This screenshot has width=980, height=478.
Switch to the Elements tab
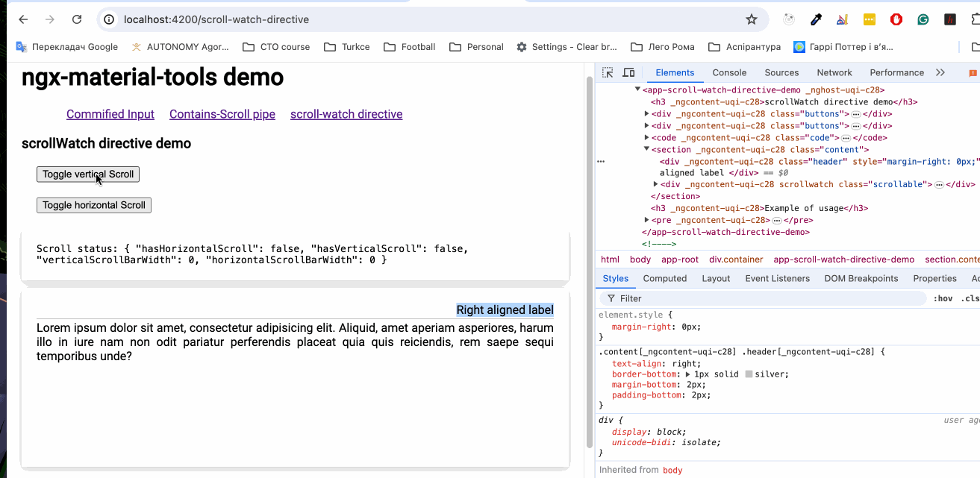pyautogui.click(x=675, y=72)
